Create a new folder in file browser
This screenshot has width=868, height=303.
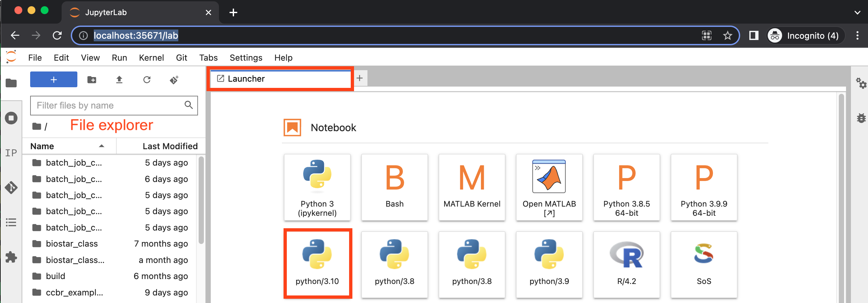pos(92,80)
